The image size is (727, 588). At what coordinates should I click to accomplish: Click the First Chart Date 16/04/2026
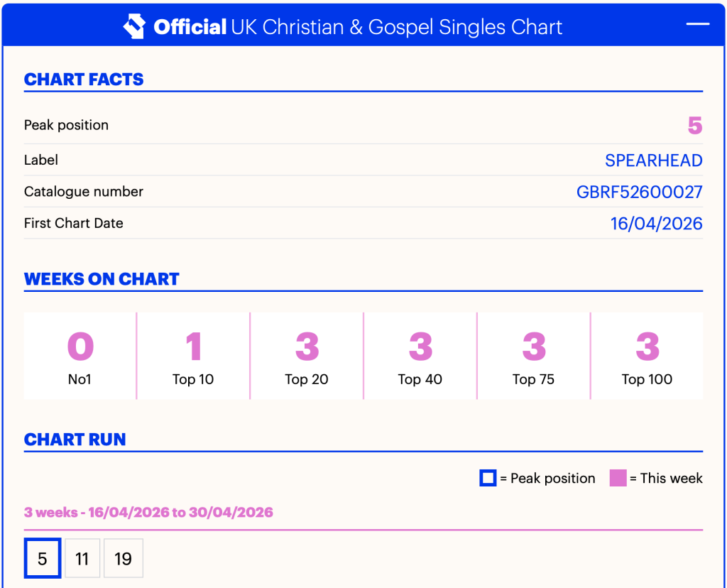[x=657, y=224]
